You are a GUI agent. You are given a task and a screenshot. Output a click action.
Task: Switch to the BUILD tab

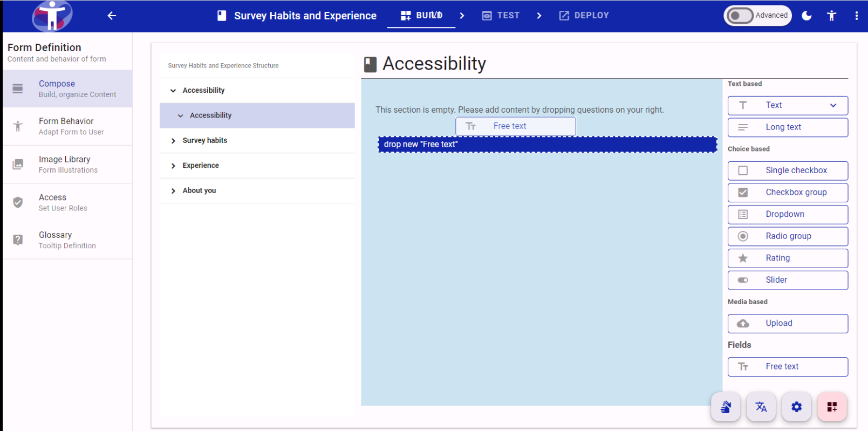point(421,16)
